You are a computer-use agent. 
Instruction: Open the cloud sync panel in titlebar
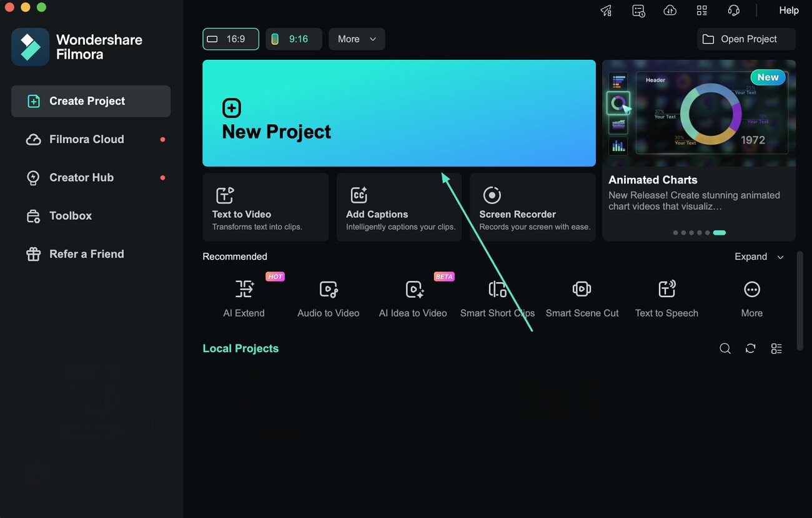coord(670,10)
